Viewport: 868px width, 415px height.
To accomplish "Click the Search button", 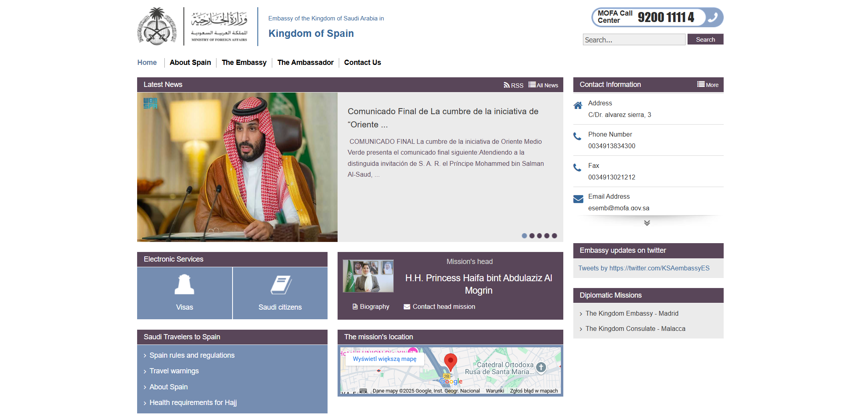I will pyautogui.click(x=705, y=39).
